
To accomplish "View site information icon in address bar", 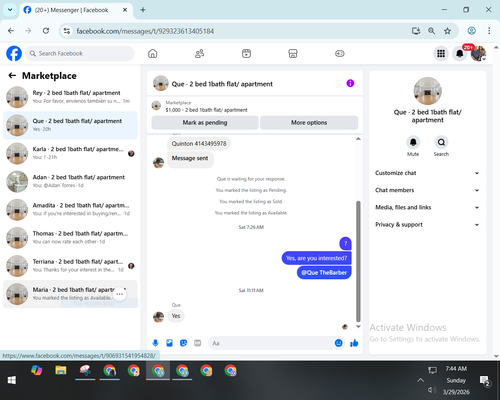I will pyautogui.click(x=67, y=31).
